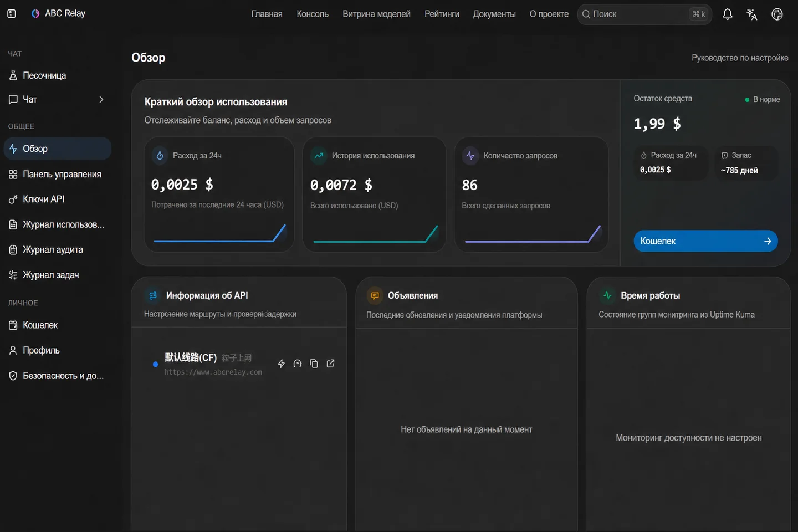Click the lightning speed-test icon for the API route
This screenshot has height=532, width=798.
(x=281, y=364)
